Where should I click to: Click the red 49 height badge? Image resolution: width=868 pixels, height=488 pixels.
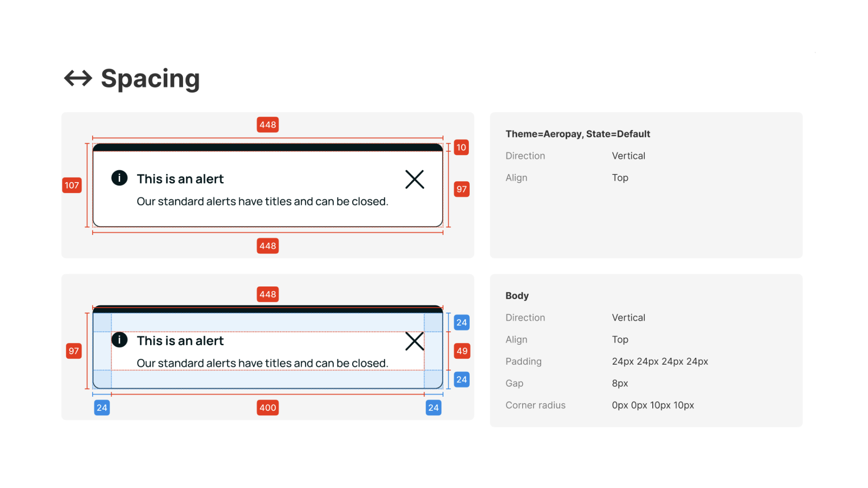point(462,351)
